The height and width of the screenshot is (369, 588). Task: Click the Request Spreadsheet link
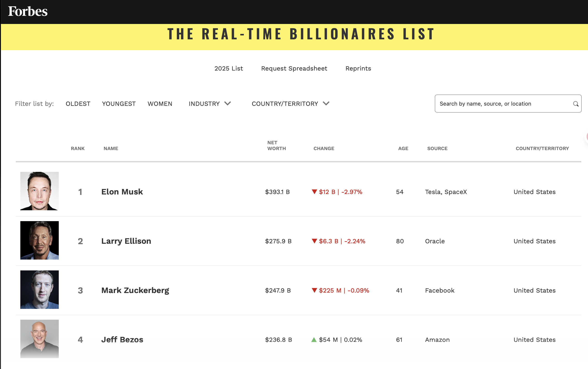[294, 68]
